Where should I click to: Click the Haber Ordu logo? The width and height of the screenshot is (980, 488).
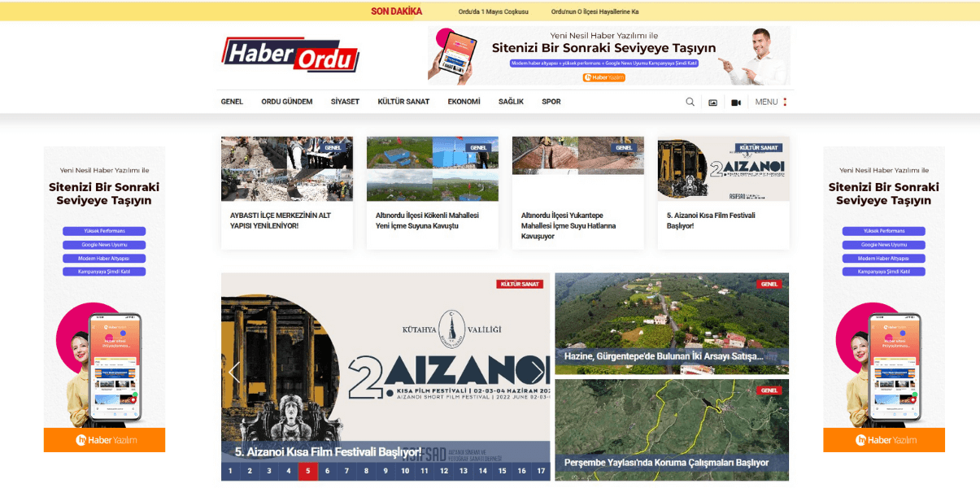pos(290,55)
